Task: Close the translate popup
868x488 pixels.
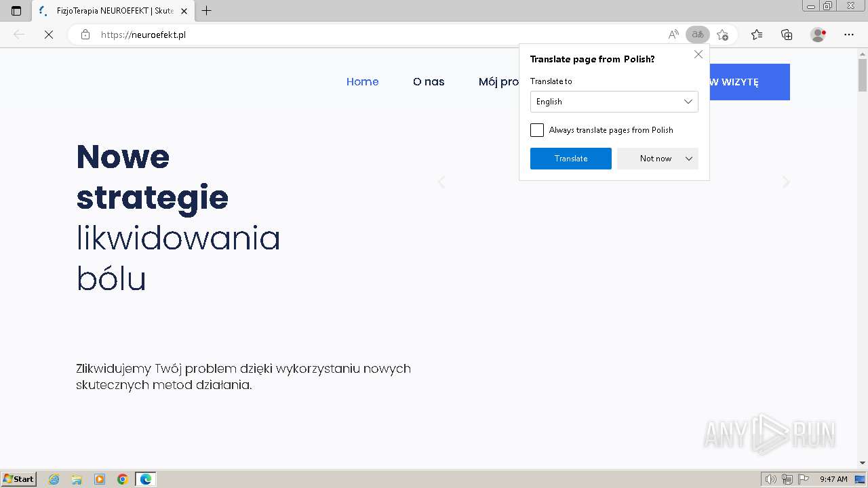Action: click(x=698, y=54)
